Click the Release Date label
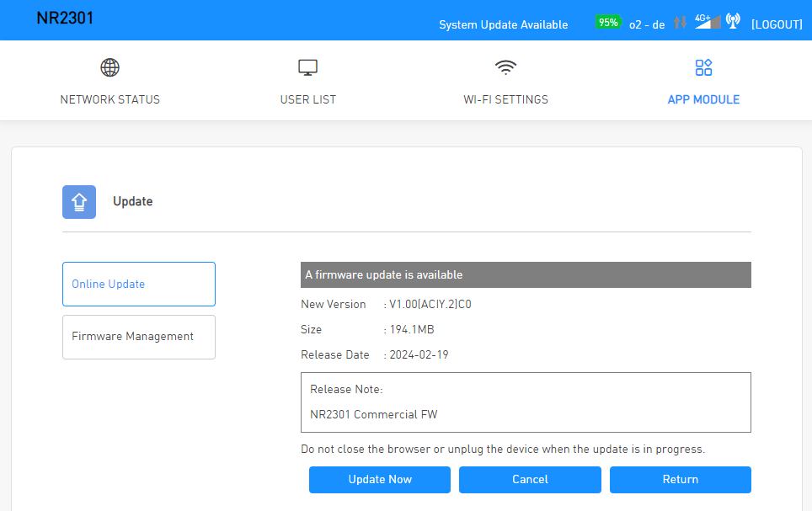 [x=335, y=354]
